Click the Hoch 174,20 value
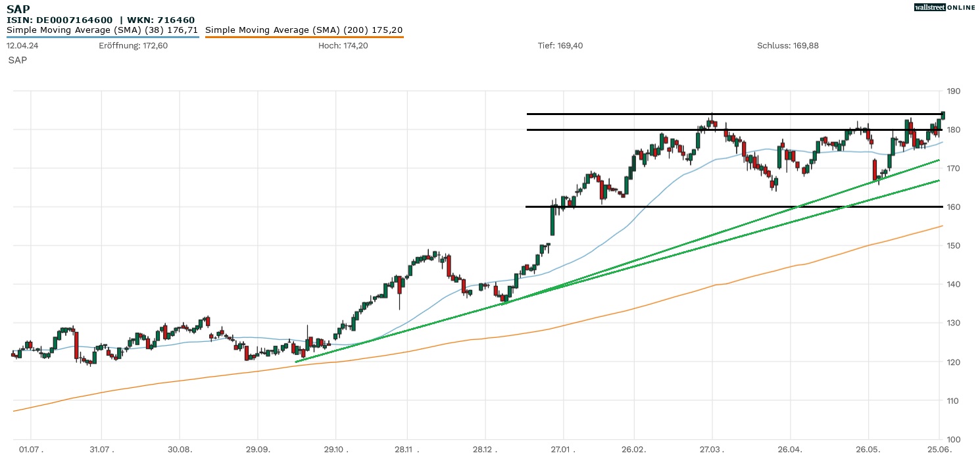 (343, 45)
